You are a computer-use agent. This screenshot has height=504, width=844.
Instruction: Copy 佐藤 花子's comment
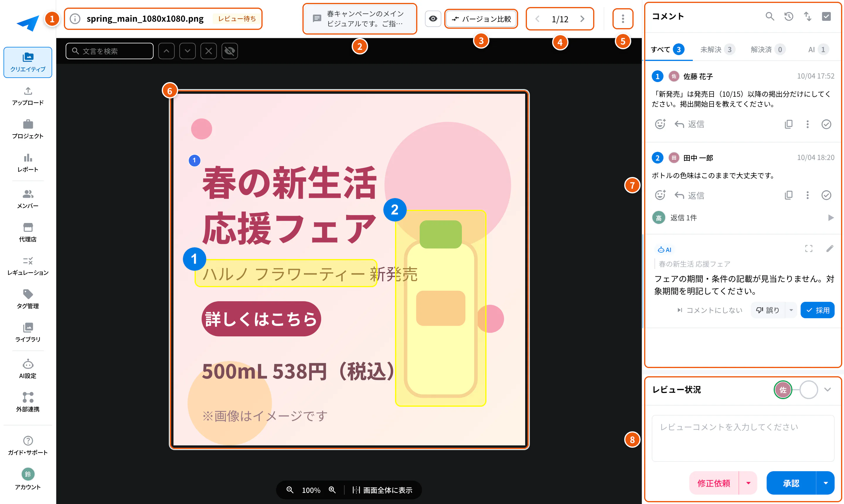click(x=788, y=124)
